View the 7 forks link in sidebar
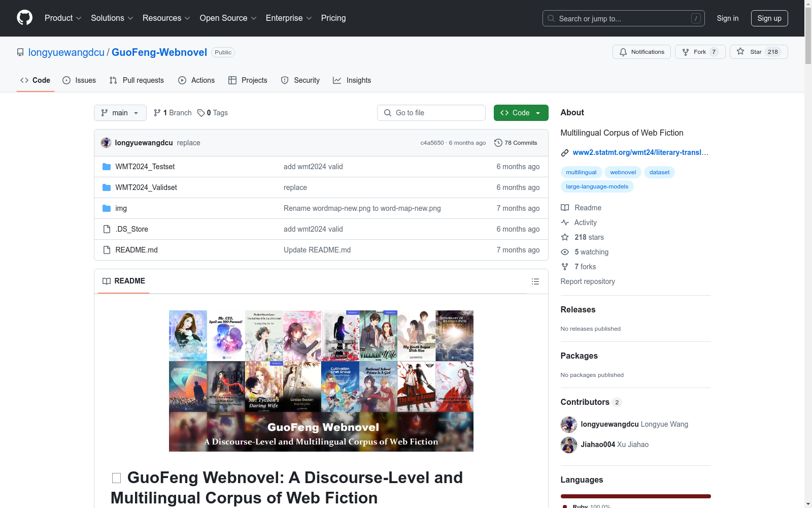 (x=579, y=267)
